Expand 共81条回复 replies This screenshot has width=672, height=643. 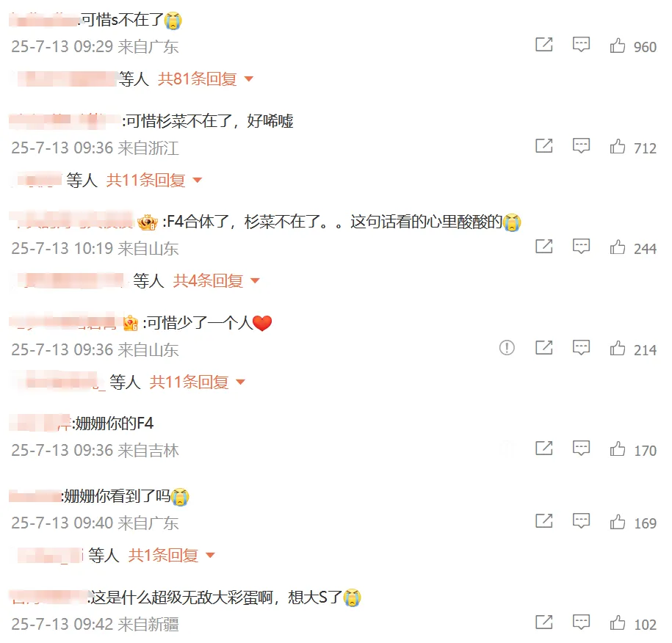[206, 79]
